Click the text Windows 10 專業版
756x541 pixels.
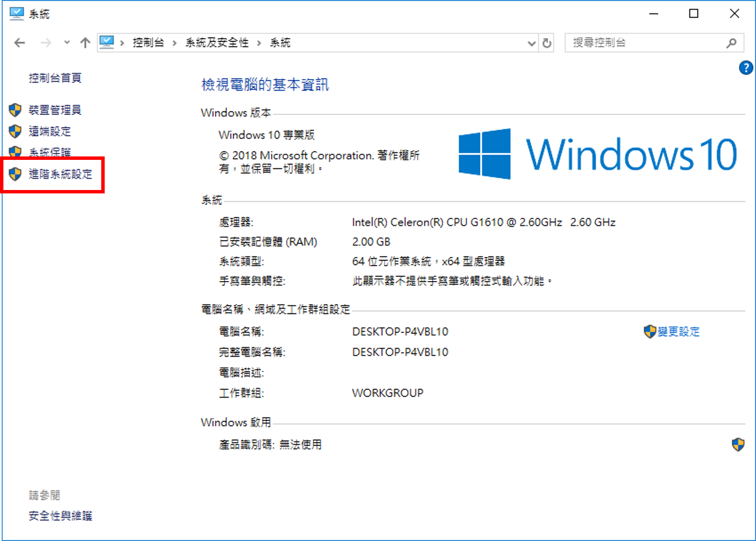click(x=267, y=135)
